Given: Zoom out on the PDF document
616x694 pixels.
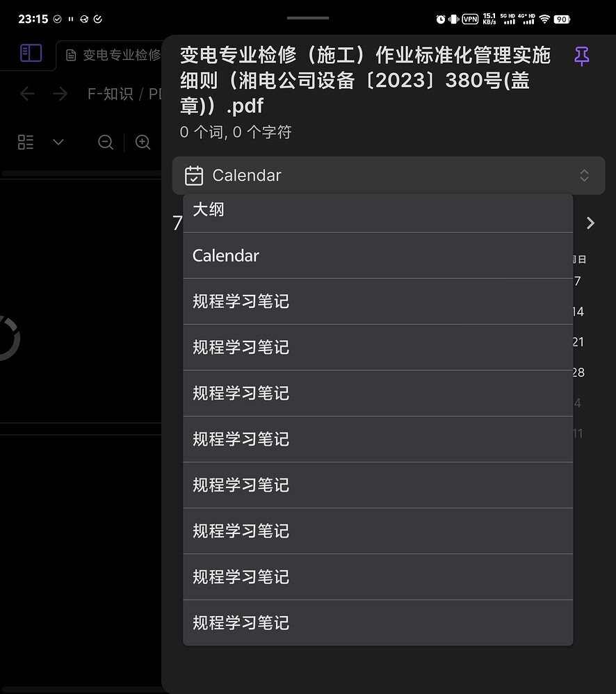Looking at the screenshot, I should click(105, 142).
